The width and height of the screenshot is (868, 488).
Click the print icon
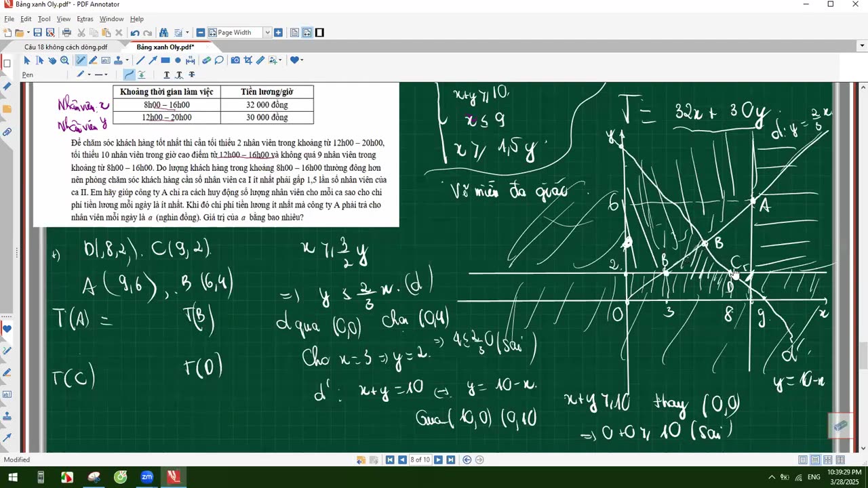(66, 33)
